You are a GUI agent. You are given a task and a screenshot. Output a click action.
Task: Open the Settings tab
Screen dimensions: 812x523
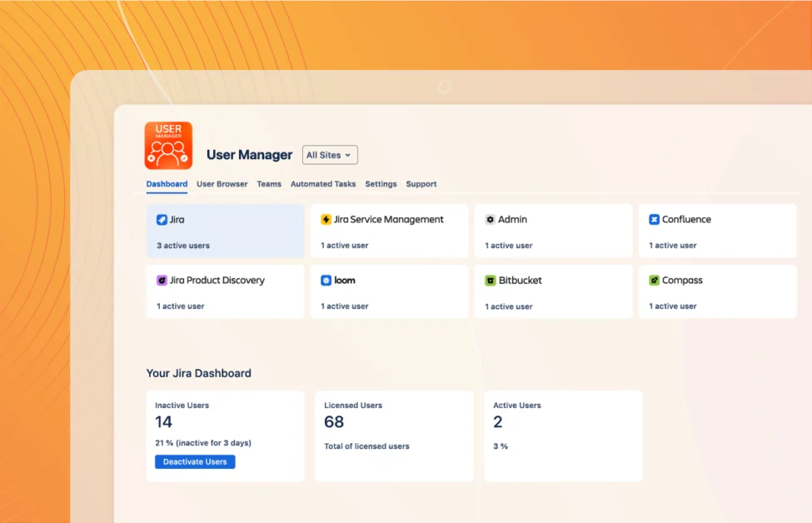pos(381,184)
